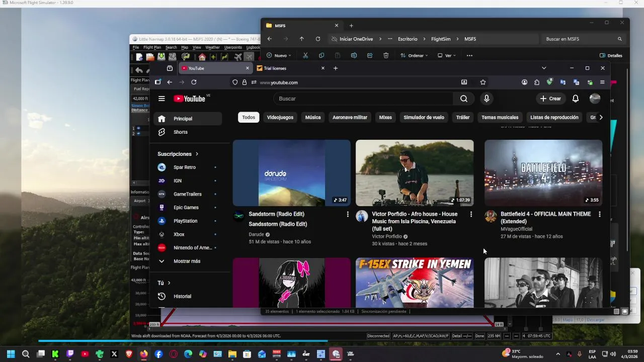Open YouTube notifications bell

[576, 99]
